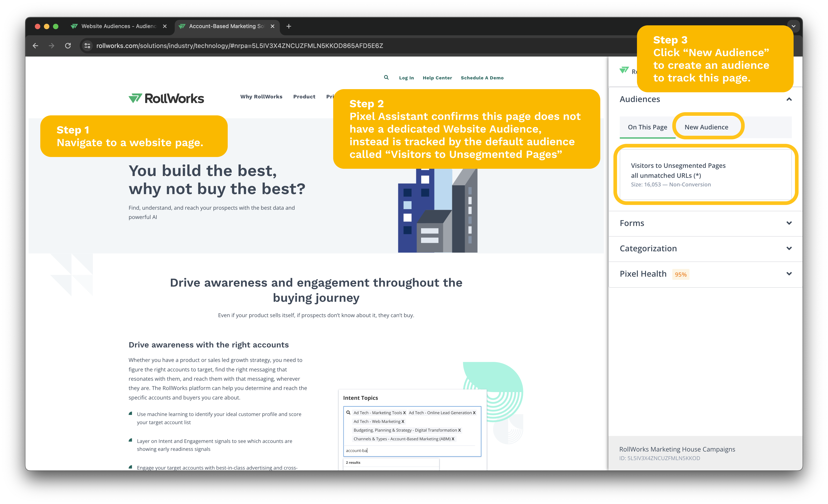Switch to the Website Audiences browser tab
This screenshot has width=828, height=504.
(118, 26)
